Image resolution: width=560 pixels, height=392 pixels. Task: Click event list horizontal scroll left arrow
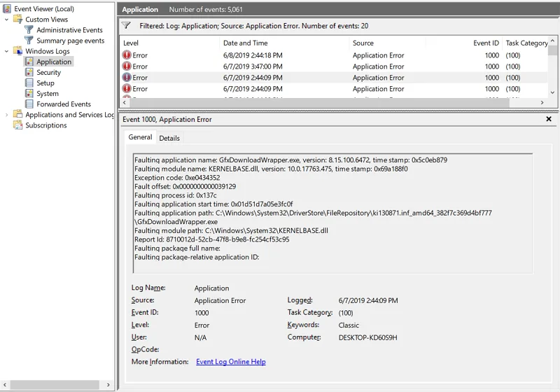[125, 102]
